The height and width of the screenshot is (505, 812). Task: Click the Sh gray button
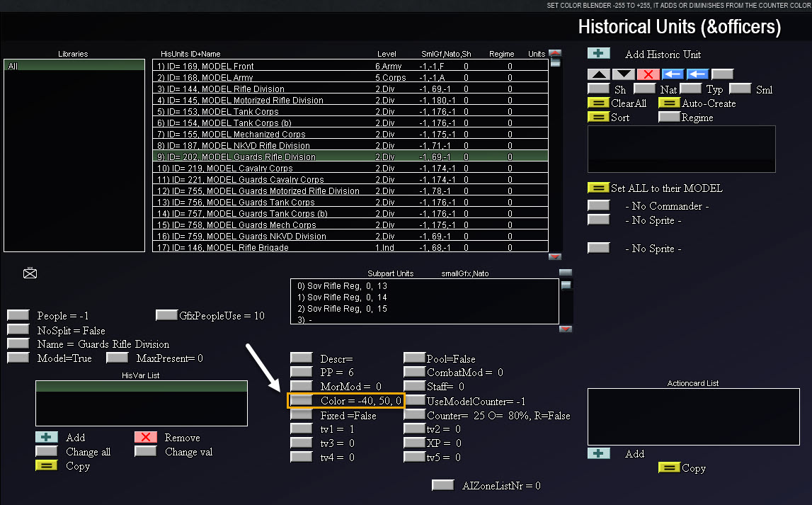599,89
